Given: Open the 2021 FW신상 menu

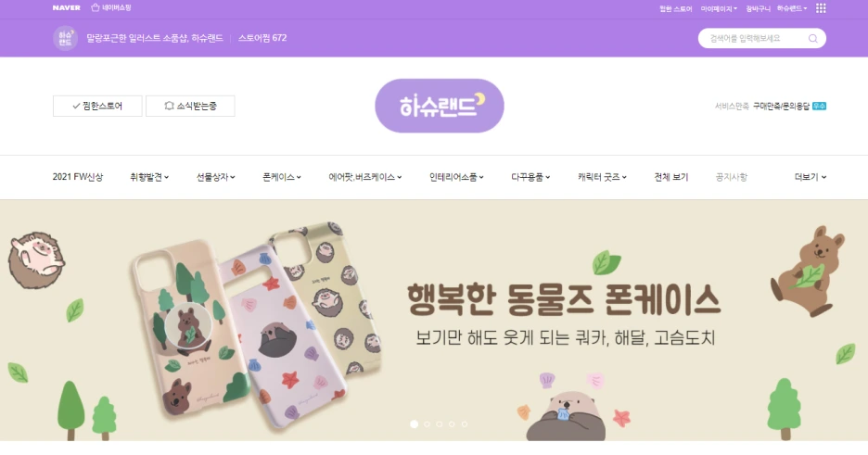Looking at the screenshot, I should pyautogui.click(x=78, y=177).
